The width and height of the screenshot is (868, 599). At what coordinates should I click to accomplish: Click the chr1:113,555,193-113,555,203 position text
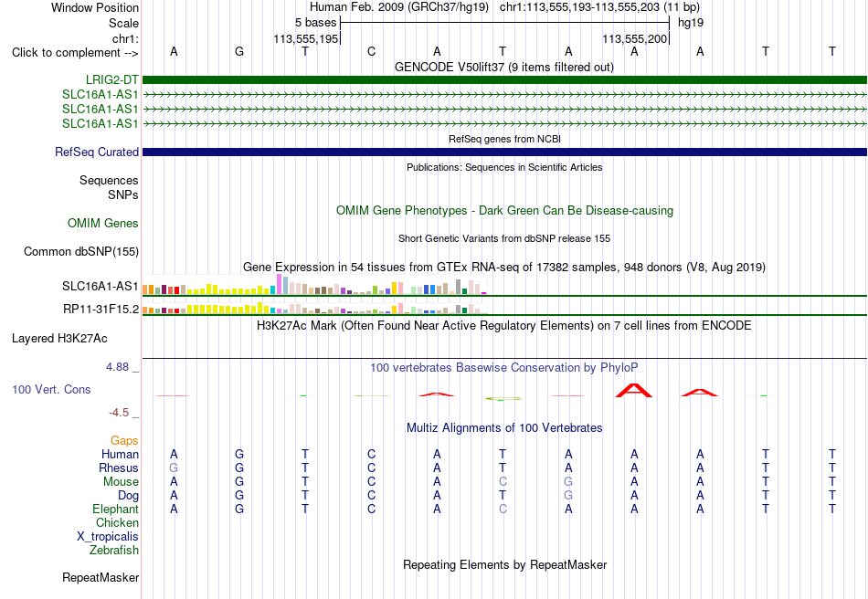[579, 7]
